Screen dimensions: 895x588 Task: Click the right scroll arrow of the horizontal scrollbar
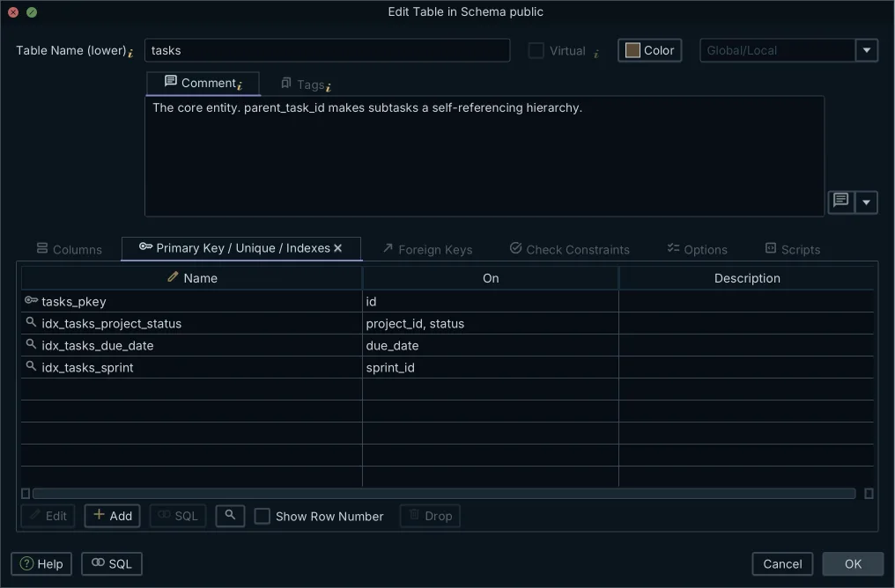(x=869, y=493)
